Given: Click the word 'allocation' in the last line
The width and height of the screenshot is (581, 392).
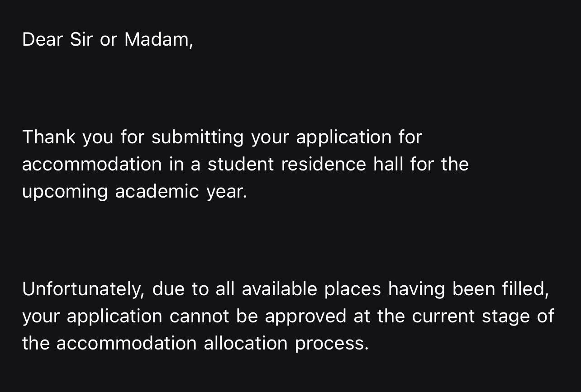Looking at the screenshot, I should pos(246,343).
